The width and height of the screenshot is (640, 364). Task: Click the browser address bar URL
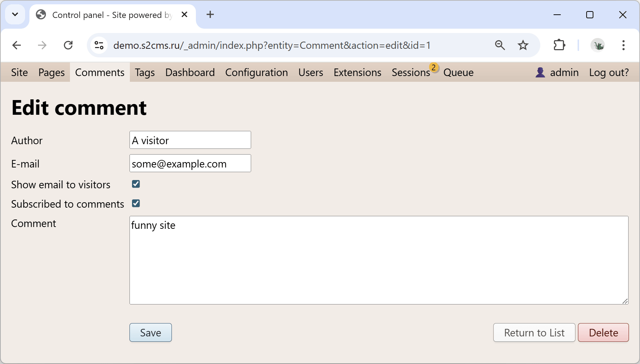pos(272,45)
